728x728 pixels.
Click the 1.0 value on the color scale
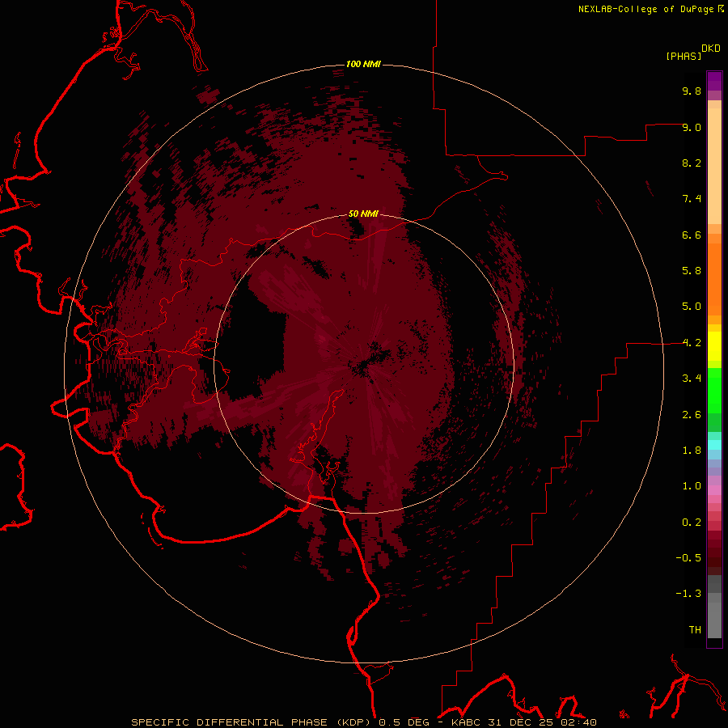[x=692, y=486]
